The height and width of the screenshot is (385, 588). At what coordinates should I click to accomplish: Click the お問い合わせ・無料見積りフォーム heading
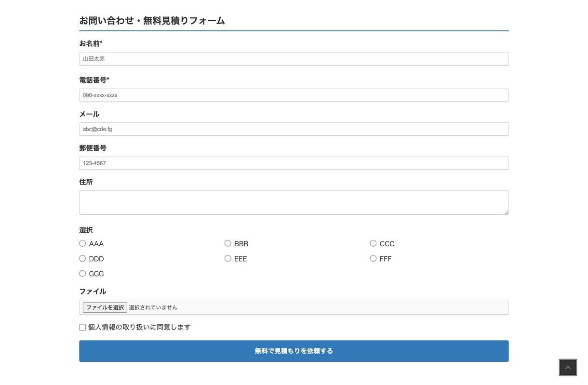[152, 20]
